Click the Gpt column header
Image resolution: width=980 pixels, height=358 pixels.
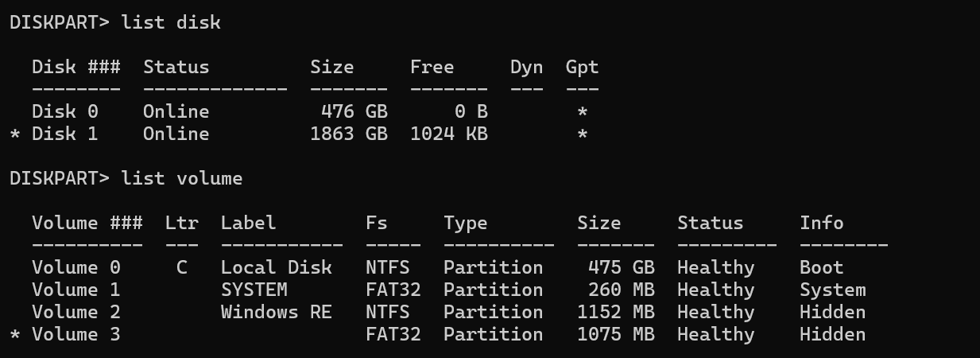582,67
